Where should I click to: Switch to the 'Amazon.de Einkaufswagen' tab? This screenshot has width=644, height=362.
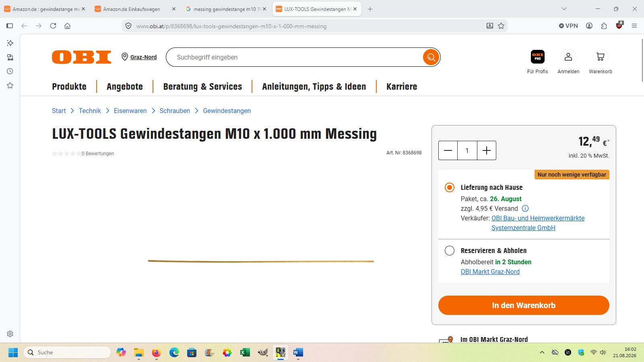pyautogui.click(x=131, y=9)
